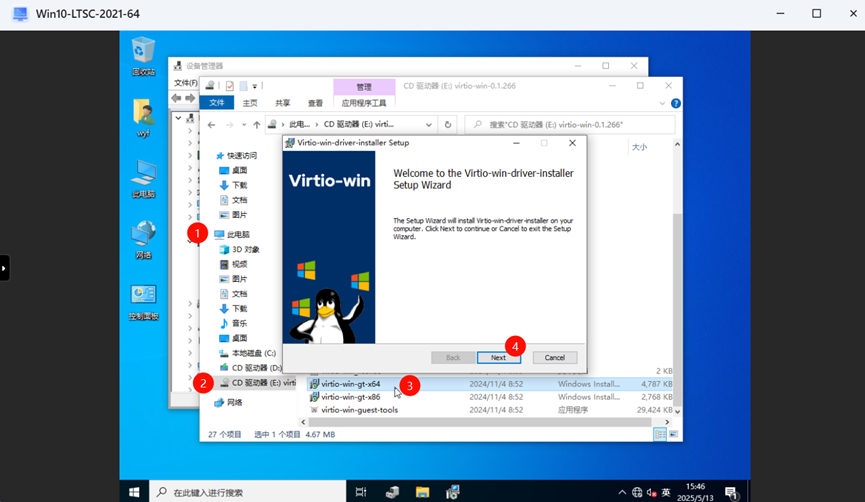The width and height of the screenshot is (865, 502).
Task: Open the recent locations dropdown arrow
Action: [244, 125]
